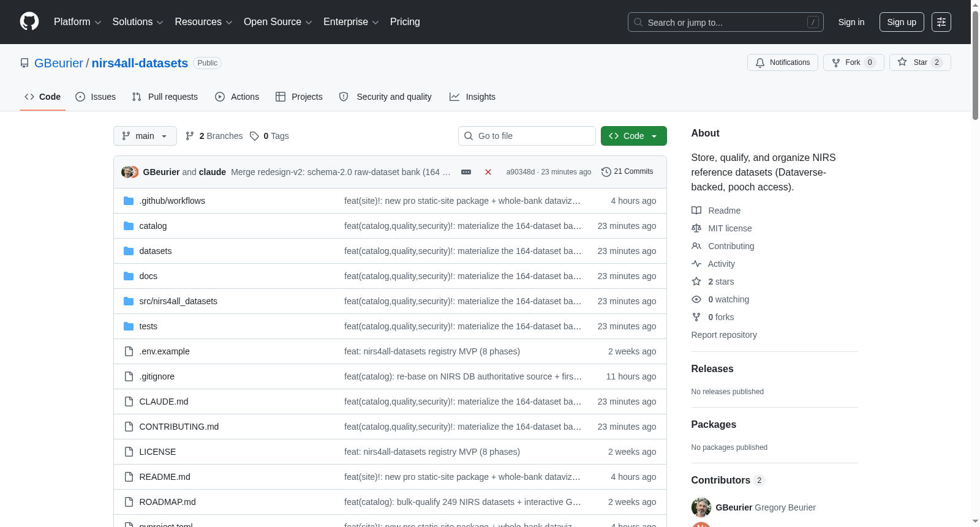Open the claude co-author link in commit header
Screen dimensions: 980x527
[x=213, y=172]
